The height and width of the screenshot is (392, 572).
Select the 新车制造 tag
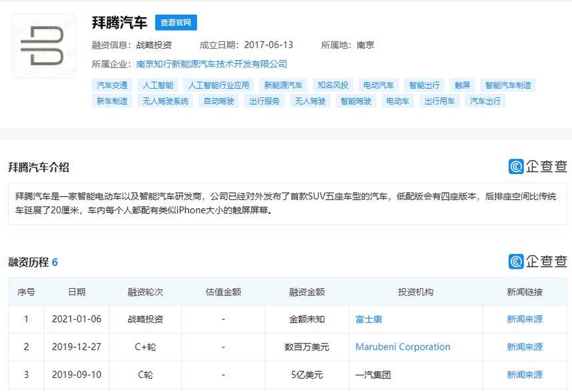click(112, 101)
